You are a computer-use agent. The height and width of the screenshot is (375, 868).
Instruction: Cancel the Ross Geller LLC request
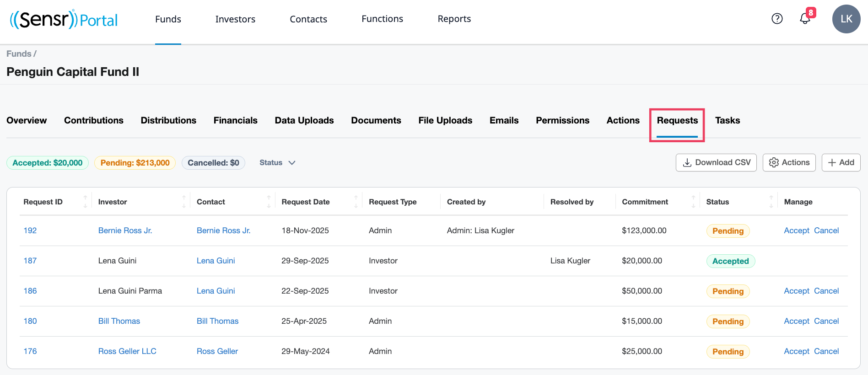[826, 351]
